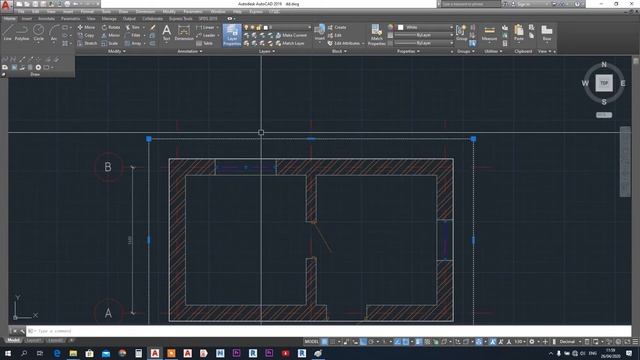Expand the Block panel
640x360 pixels.
(339, 51)
